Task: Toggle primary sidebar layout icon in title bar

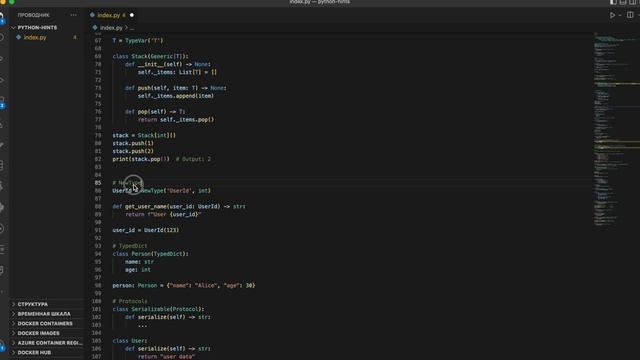Action: [613, 2]
